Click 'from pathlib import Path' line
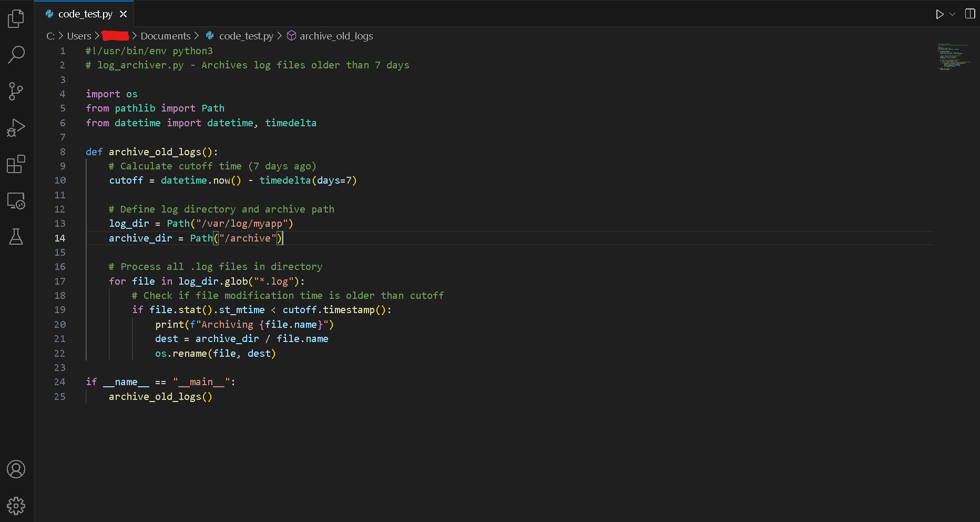This screenshot has width=980, height=522. coord(155,108)
